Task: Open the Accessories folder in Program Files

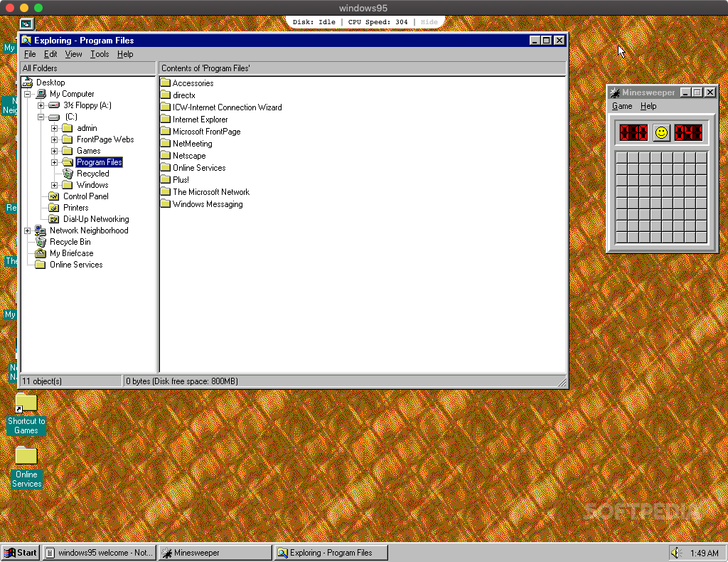Action: point(194,83)
